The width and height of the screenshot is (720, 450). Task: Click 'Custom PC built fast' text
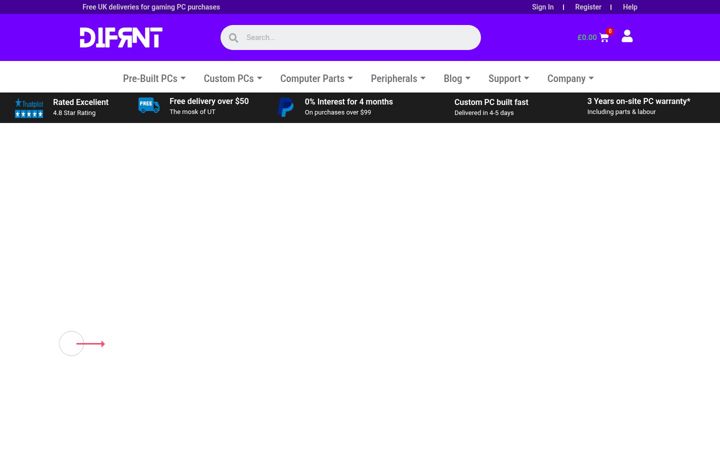click(491, 102)
